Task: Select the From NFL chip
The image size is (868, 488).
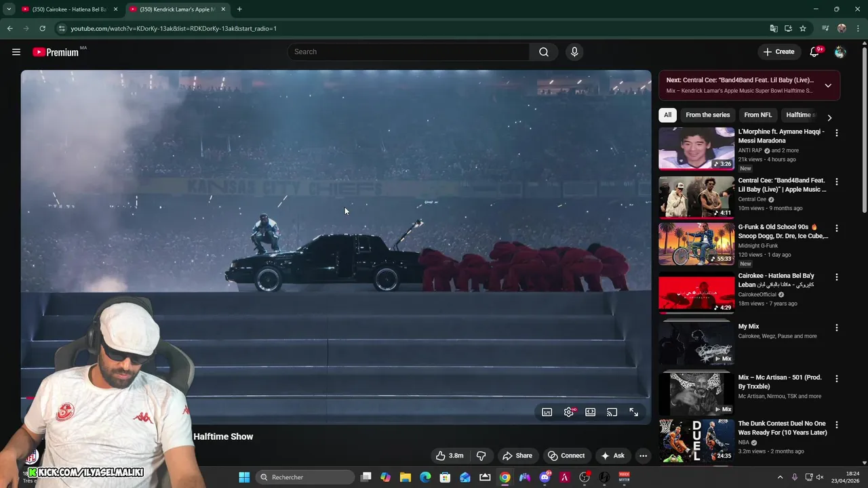Action: coord(757,115)
